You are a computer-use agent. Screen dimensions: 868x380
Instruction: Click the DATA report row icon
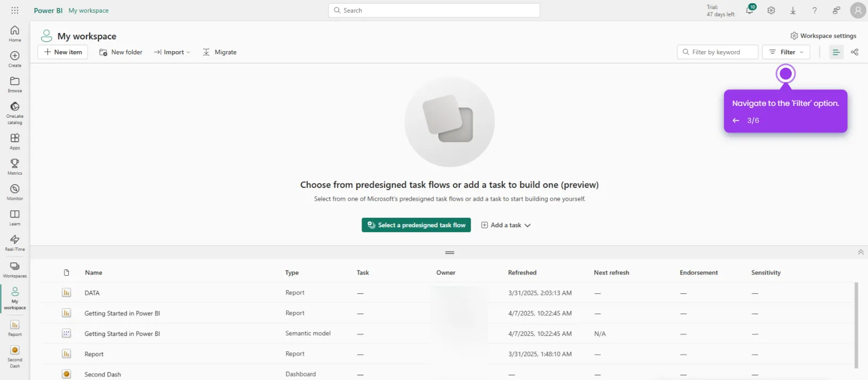point(66,293)
